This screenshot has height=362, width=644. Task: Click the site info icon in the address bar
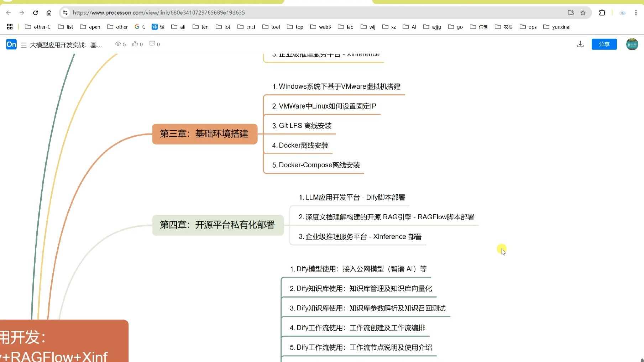point(64,12)
